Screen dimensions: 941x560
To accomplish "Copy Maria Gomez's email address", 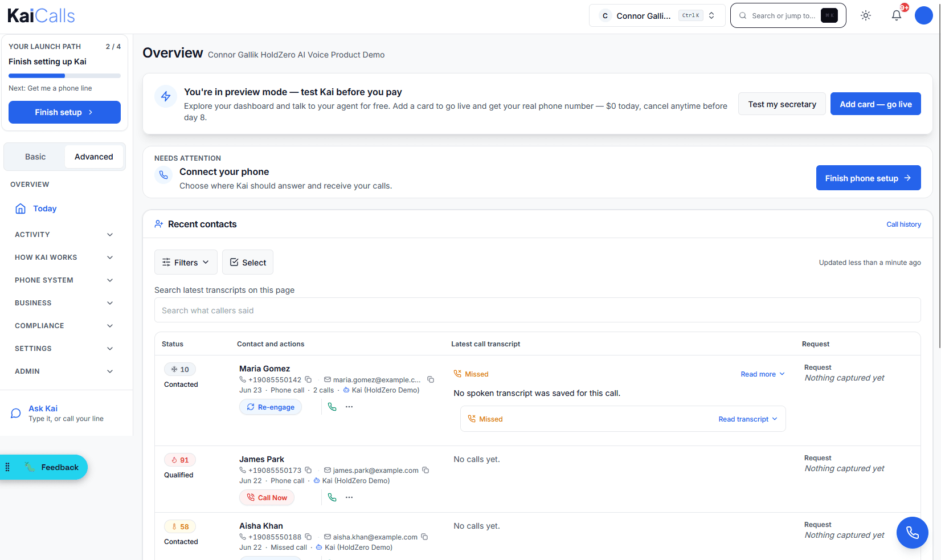I will [431, 379].
